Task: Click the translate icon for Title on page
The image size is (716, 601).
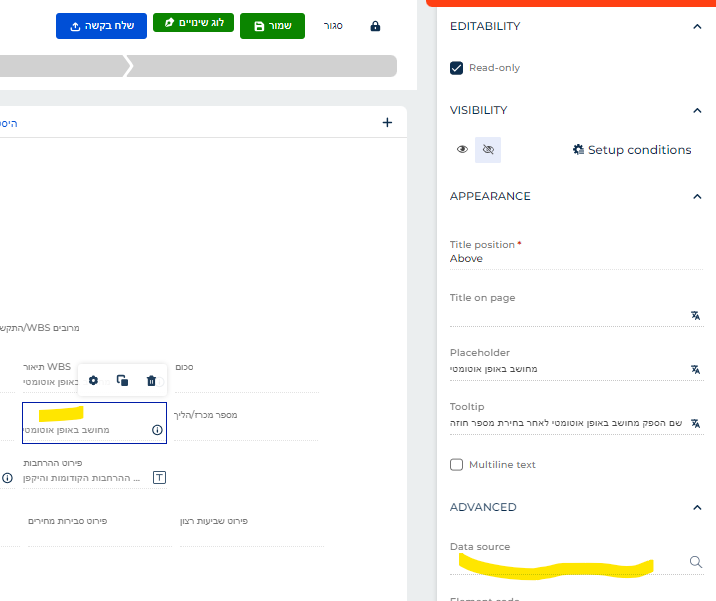Action: click(695, 316)
